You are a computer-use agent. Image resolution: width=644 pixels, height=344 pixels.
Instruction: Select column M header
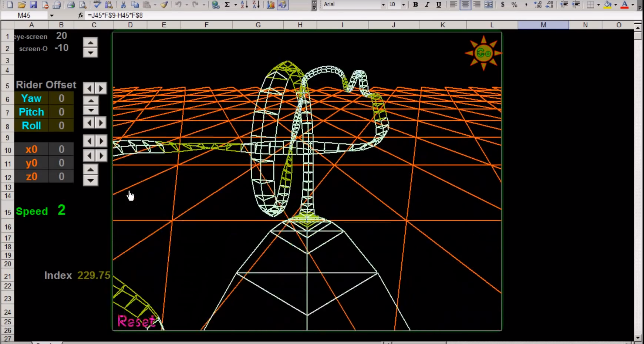(543, 25)
